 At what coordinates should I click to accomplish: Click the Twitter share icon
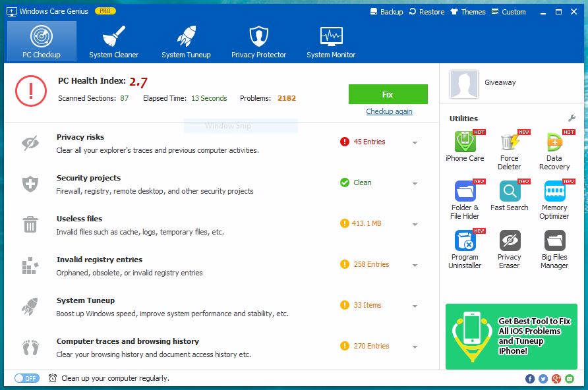[543, 379]
